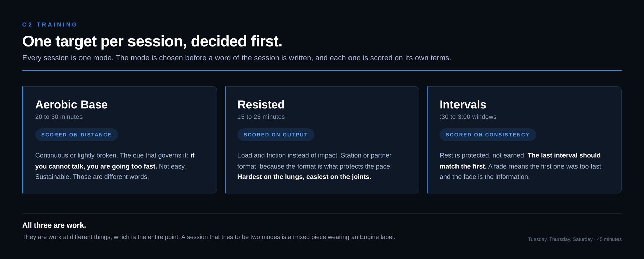Open the Resisted card title
Screen dimensions: 644x259
[x=261, y=105]
